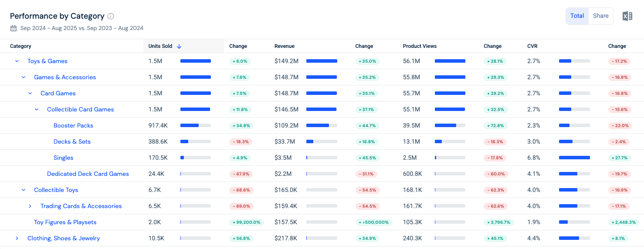The image size is (644, 249).
Task: Open Dedicated Deck Card Games link
Action: 88,174
